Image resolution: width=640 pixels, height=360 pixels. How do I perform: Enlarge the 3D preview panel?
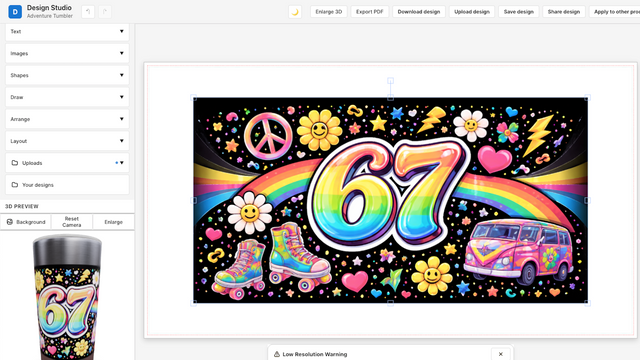point(113,222)
